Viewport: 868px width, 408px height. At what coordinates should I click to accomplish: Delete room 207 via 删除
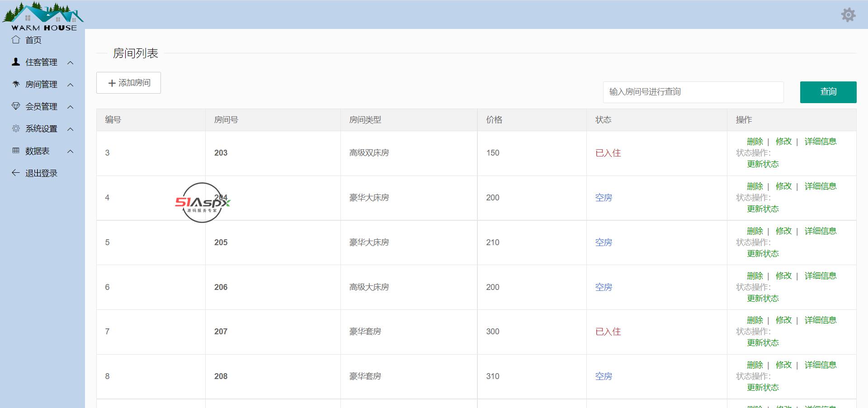pyautogui.click(x=755, y=320)
